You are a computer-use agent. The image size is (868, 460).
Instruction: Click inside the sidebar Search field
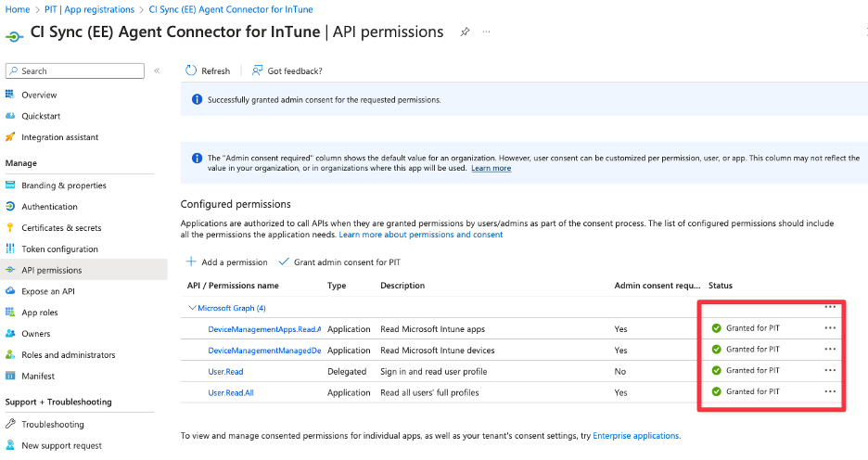pos(75,70)
